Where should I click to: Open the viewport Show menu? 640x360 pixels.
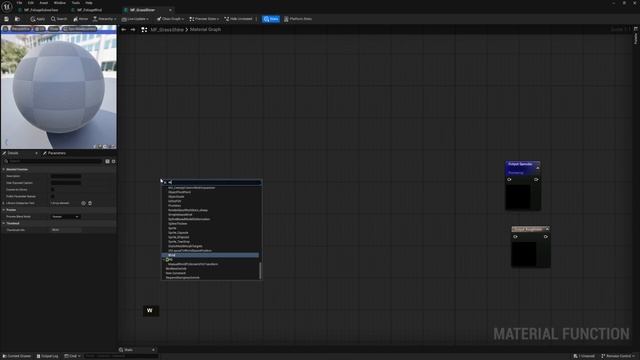click(54, 29)
